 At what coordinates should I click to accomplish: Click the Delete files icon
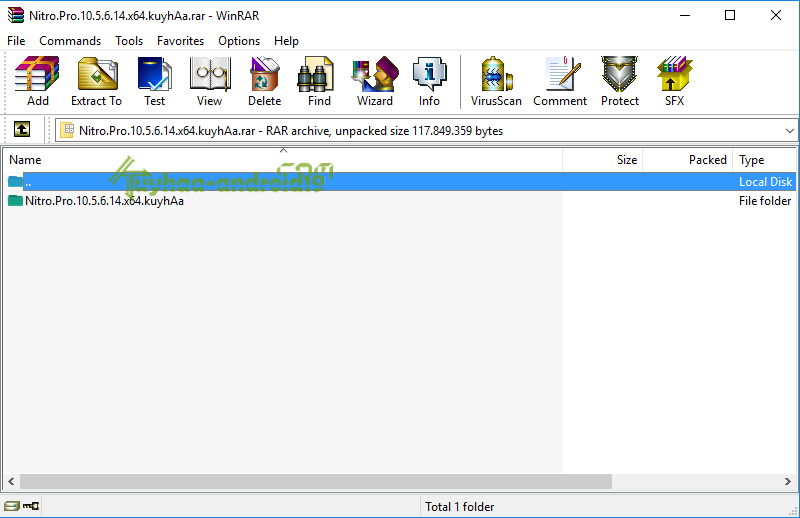264,80
